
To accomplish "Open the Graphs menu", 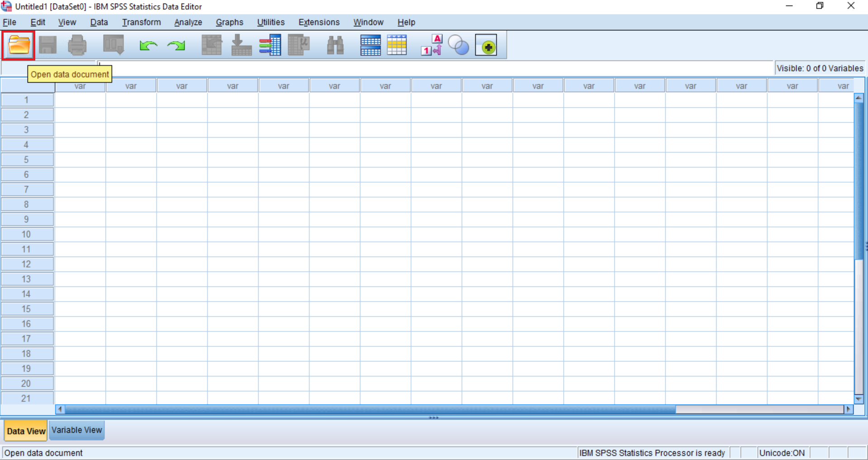I will (229, 22).
